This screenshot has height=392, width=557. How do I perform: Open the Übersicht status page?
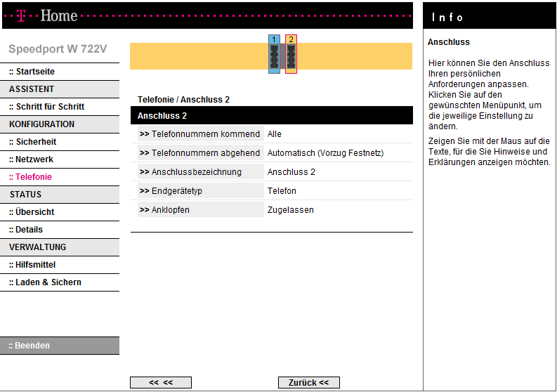tap(32, 212)
